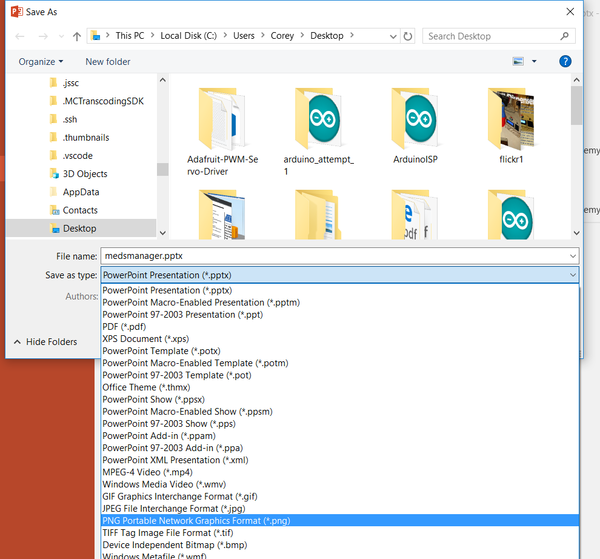Select AppData folder in tree
Viewport: 600px width, 559px height.
click(74, 192)
